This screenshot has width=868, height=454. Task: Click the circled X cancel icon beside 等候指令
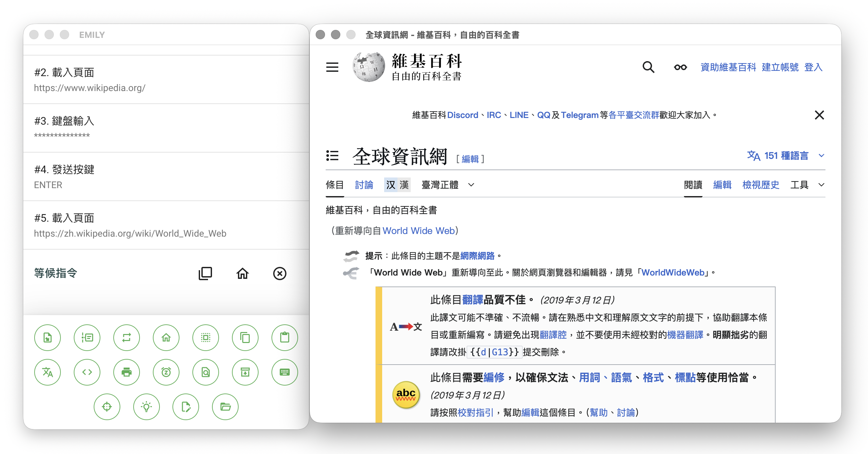point(279,273)
